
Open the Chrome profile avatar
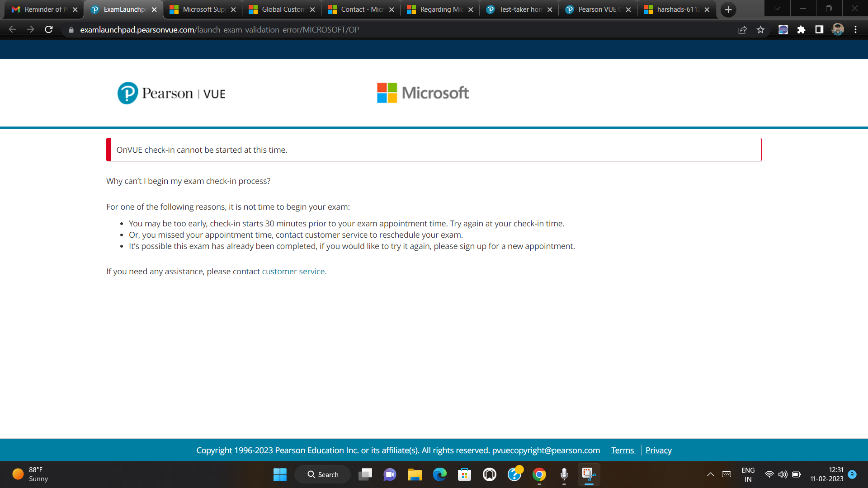pyautogui.click(x=838, y=29)
